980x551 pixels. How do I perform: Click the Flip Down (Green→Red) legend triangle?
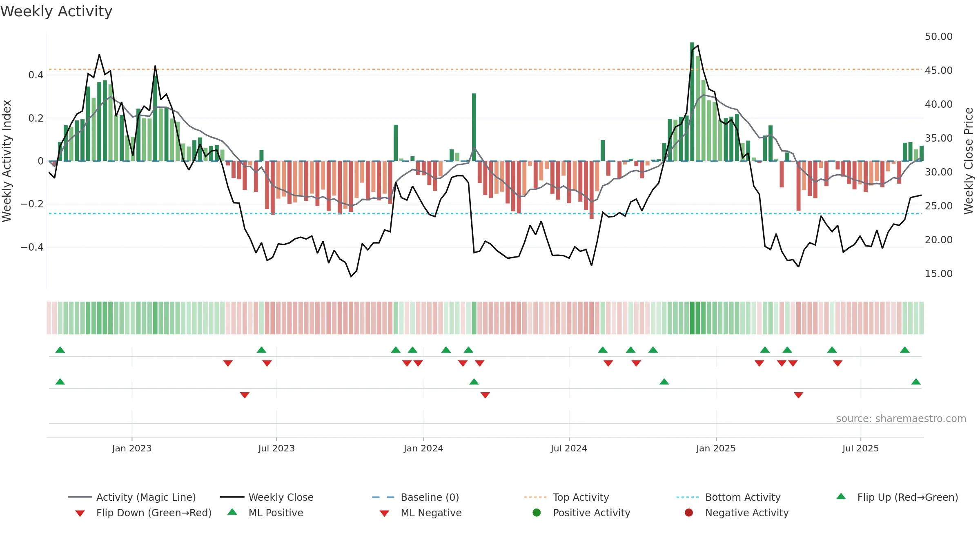point(80,513)
